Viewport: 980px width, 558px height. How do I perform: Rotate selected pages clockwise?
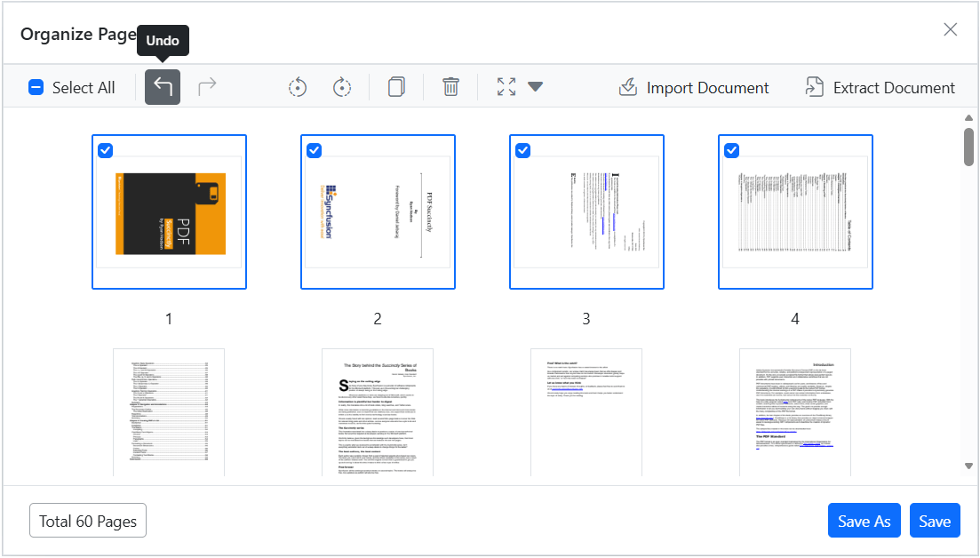pos(341,87)
